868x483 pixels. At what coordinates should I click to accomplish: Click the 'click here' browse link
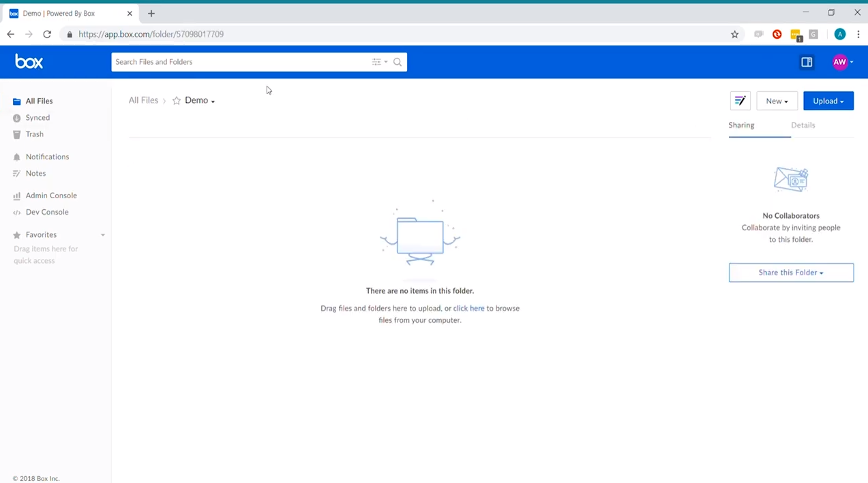pos(468,309)
